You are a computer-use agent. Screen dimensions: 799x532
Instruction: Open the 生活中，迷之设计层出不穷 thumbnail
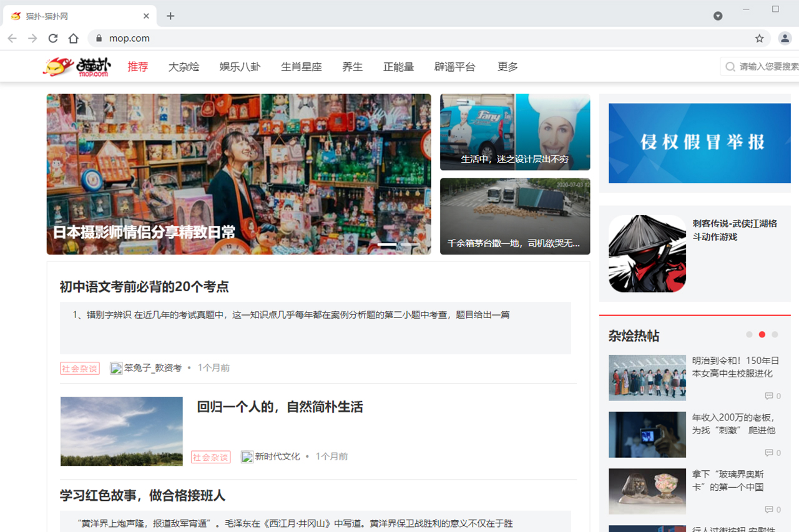tap(515, 132)
